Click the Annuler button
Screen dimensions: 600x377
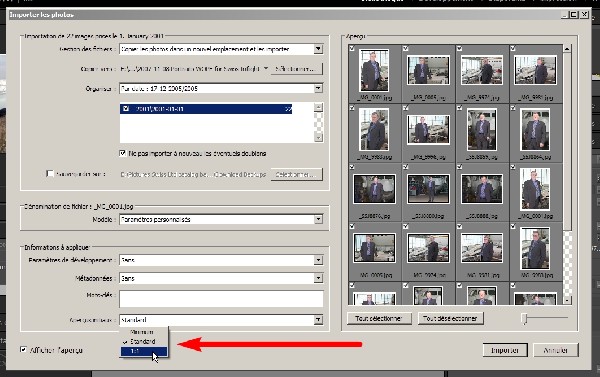[556, 350]
